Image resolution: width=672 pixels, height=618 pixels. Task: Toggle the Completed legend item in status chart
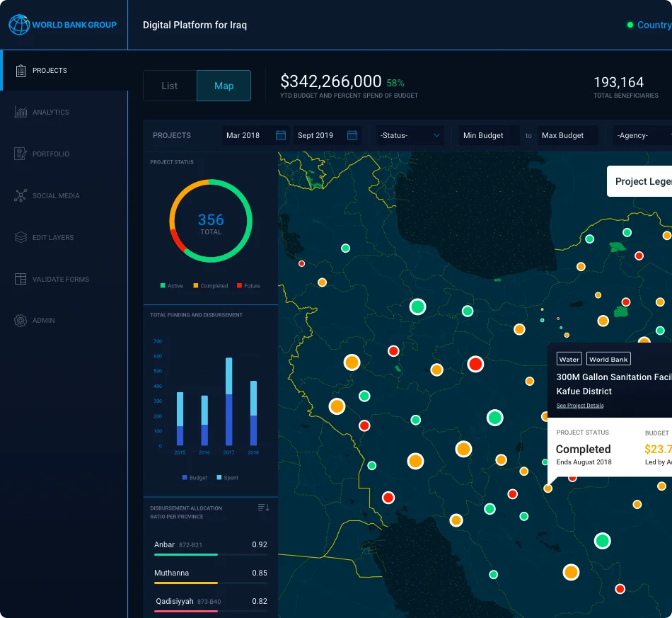click(x=210, y=285)
